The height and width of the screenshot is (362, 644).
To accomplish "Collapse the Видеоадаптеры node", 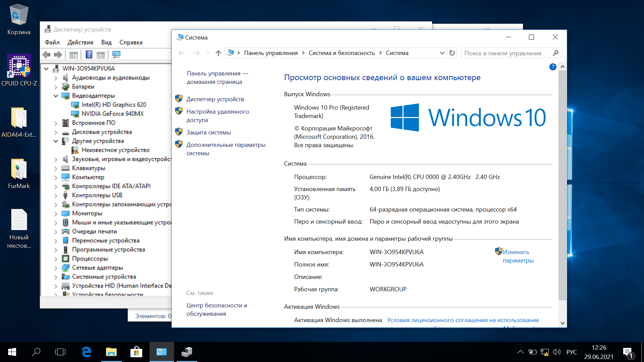I will (56, 96).
